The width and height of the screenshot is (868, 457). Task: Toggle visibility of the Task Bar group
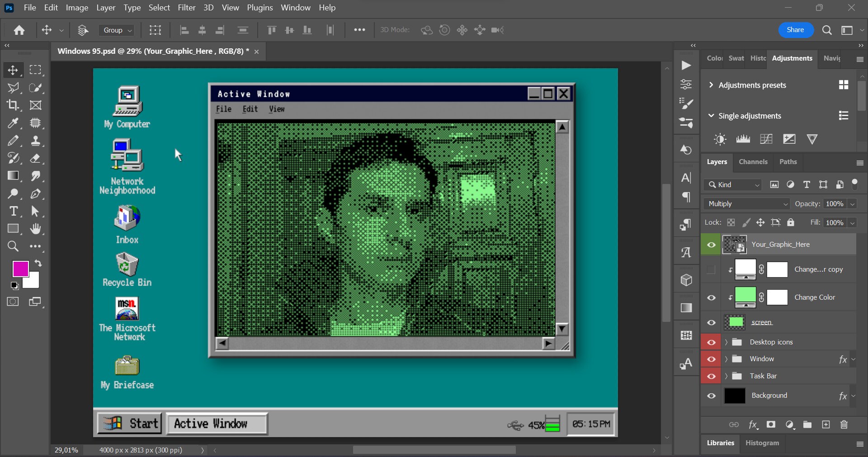[711, 376]
